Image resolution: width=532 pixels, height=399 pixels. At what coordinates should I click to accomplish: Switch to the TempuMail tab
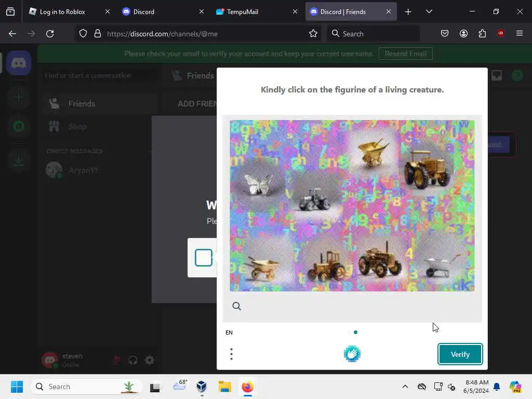coord(242,12)
